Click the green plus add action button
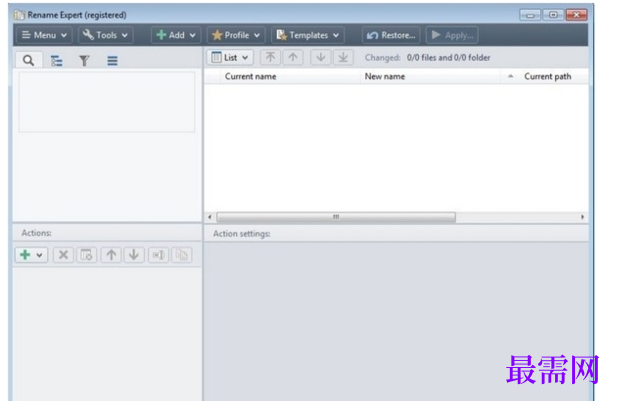This screenshot has height=401, width=618. 25,255
